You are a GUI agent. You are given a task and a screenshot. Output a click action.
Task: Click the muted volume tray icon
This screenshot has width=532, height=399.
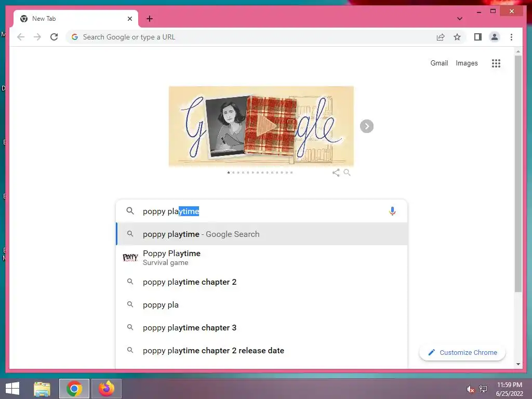point(470,389)
